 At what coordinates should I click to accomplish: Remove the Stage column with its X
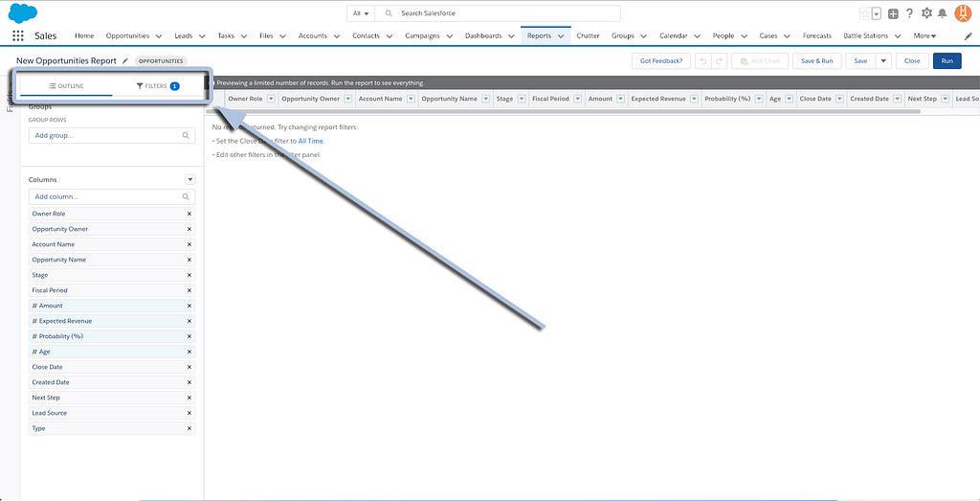(x=189, y=275)
